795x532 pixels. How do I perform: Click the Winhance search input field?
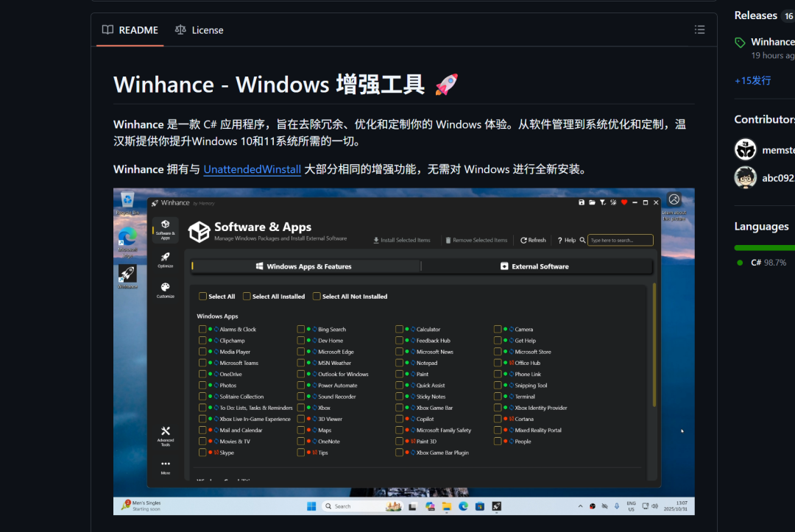tap(622, 240)
